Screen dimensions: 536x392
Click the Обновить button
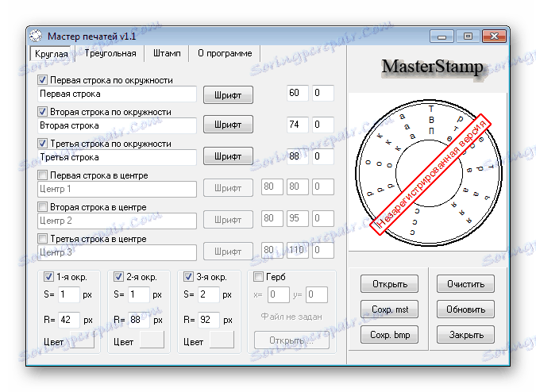465,309
